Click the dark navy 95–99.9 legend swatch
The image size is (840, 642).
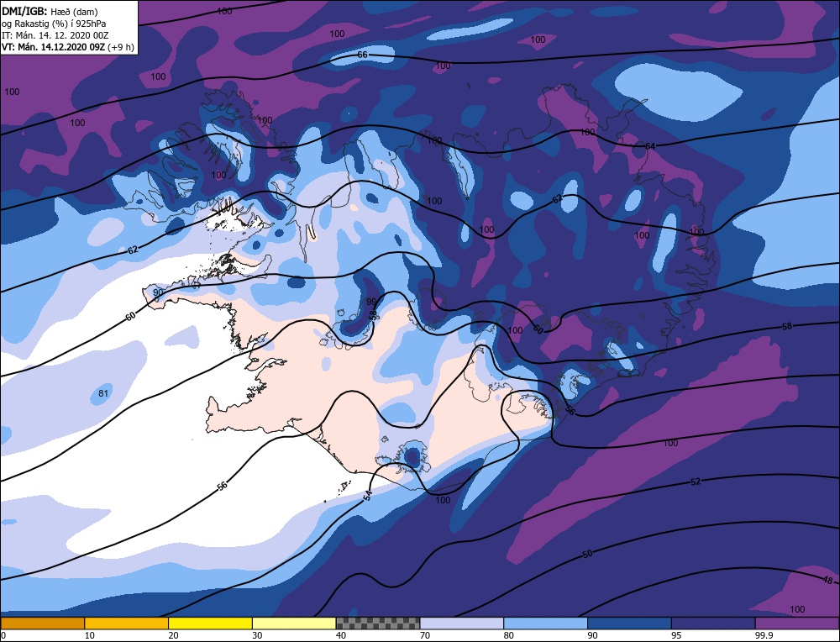tap(713, 623)
